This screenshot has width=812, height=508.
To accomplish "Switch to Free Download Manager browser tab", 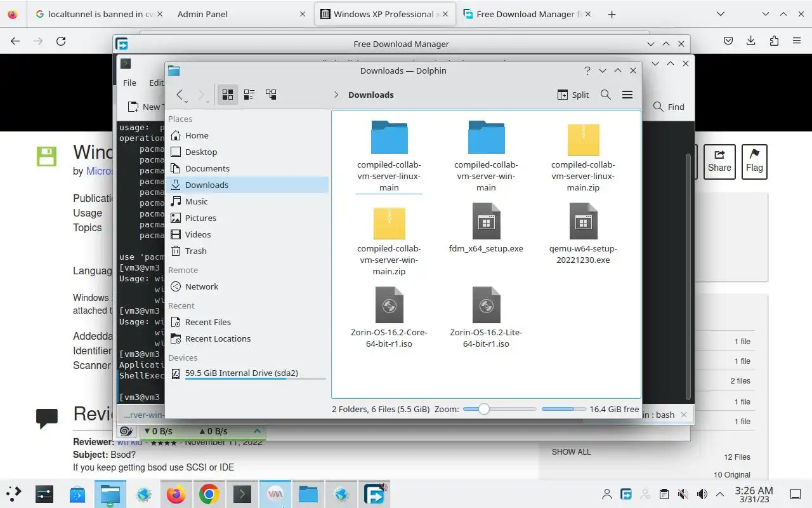I will [x=528, y=14].
